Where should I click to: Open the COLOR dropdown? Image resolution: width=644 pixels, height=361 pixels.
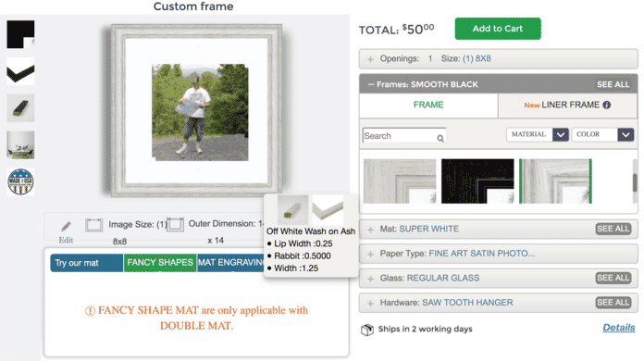pos(603,135)
